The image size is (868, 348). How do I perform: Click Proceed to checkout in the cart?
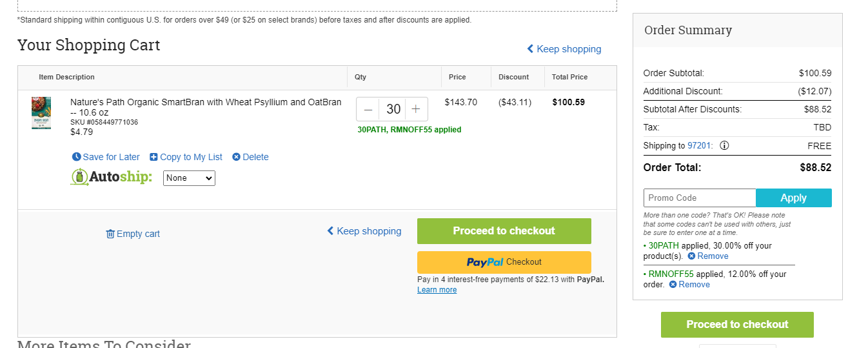click(x=504, y=231)
